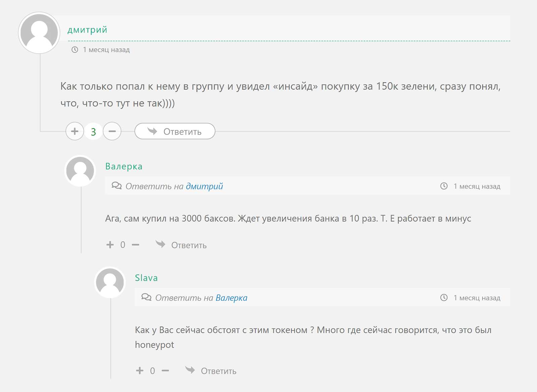Click Slava's avatar image
The width and height of the screenshot is (537, 392).
click(110, 282)
